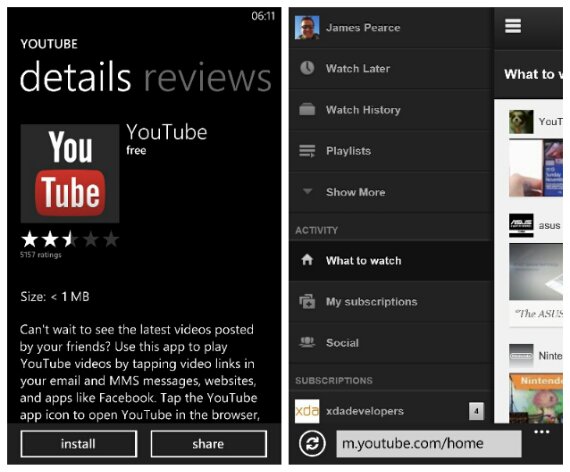Click the What to watch home icon
This screenshot has width=570, height=472.
(x=307, y=260)
